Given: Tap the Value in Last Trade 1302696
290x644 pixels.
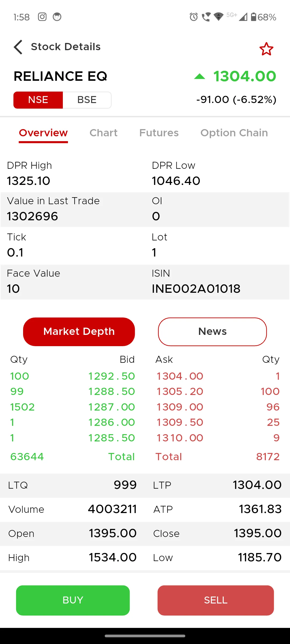Looking at the screenshot, I should click(x=32, y=216).
